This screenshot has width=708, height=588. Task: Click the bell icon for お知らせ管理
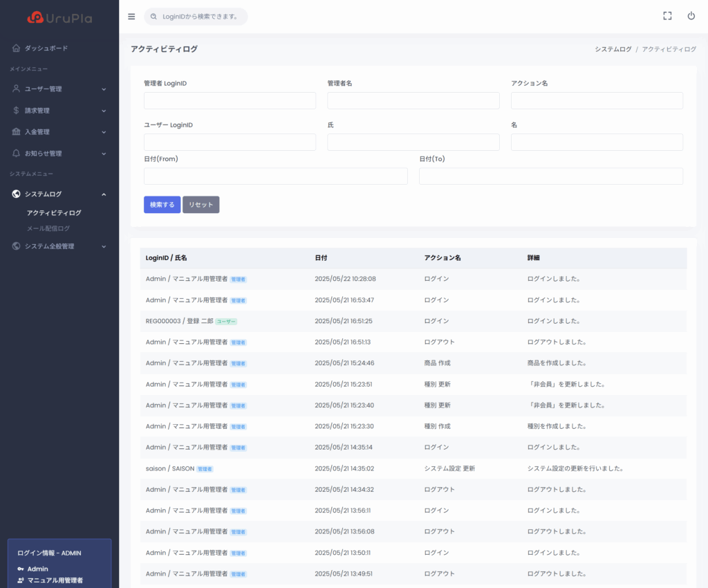[16, 153]
